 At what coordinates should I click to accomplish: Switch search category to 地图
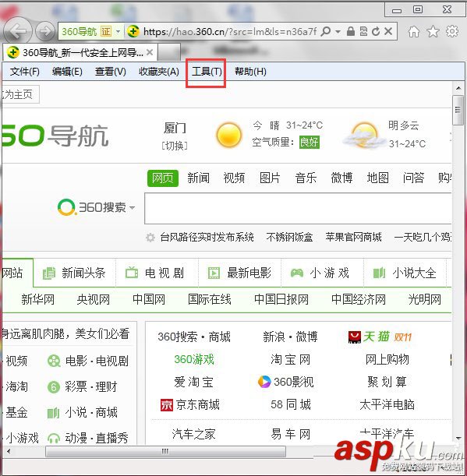click(x=377, y=178)
